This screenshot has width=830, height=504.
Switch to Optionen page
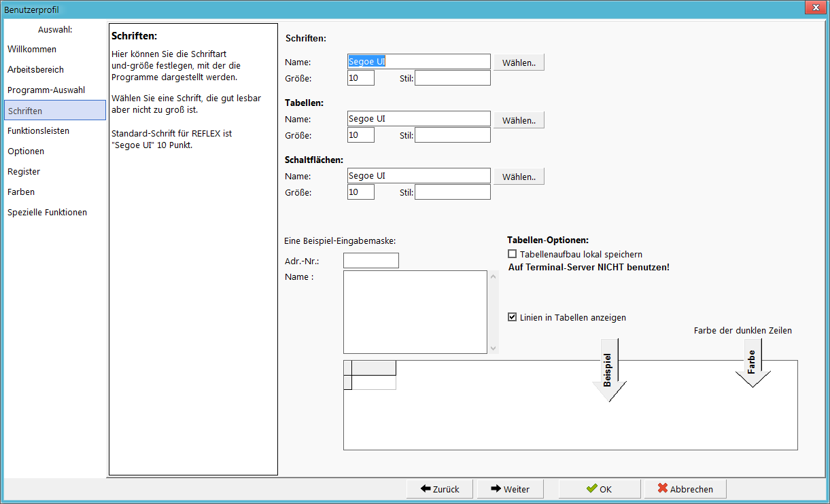(x=26, y=151)
